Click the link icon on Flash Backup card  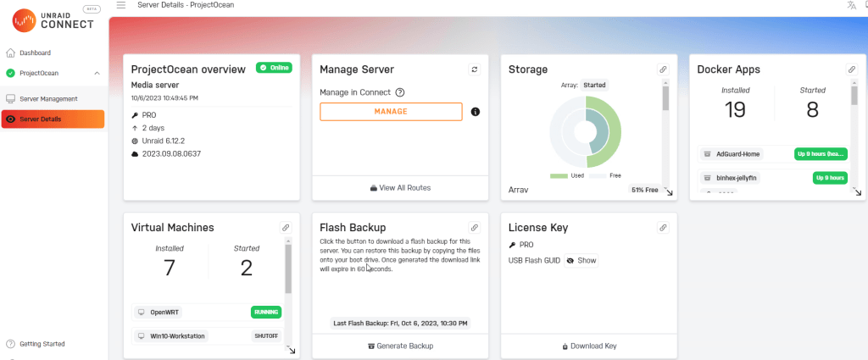[475, 228]
